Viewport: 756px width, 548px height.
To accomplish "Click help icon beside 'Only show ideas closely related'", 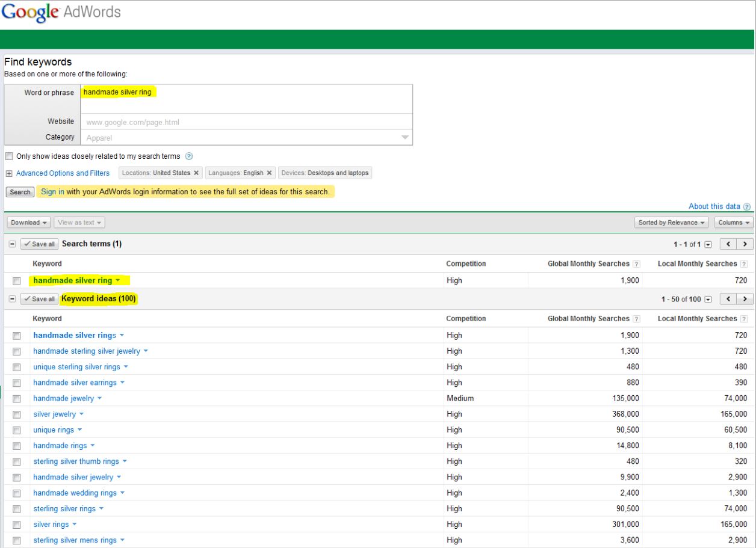I will coord(189,156).
